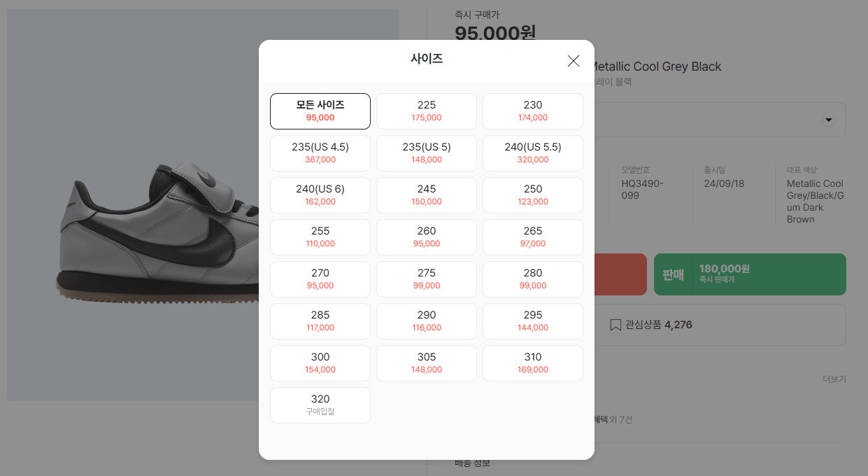Select size 320 purchase bid option
Screen dimensions: 868x476
tap(320, 405)
